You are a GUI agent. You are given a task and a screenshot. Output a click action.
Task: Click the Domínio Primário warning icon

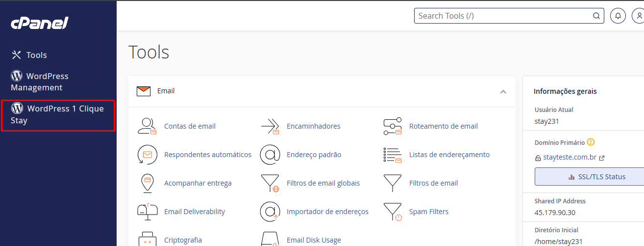(x=591, y=142)
